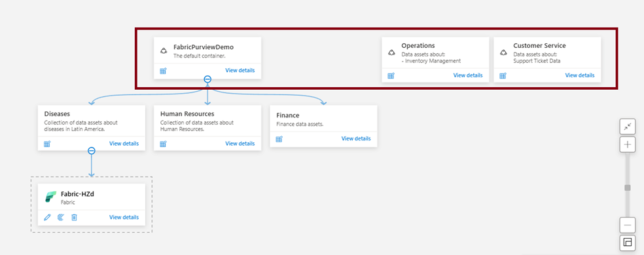644x255 pixels.
Task: Click 'diseases in Latin America.' description
Action: coord(75,129)
